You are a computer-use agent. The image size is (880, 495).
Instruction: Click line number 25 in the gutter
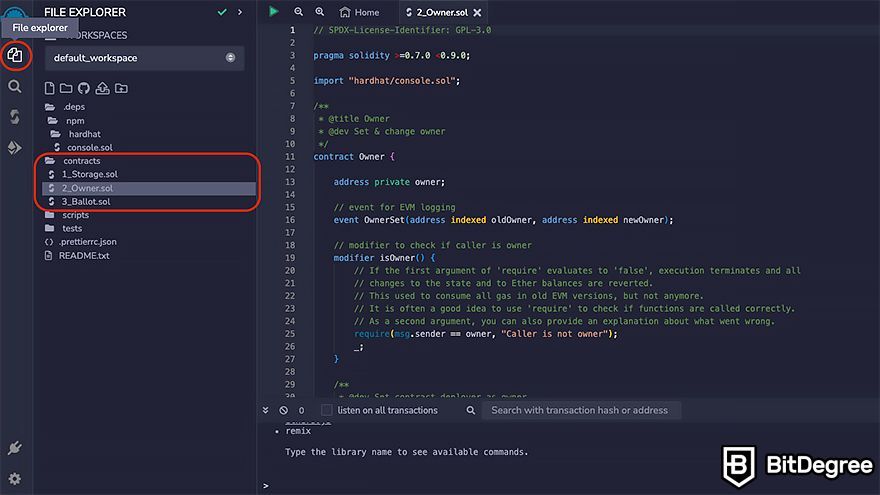[290, 334]
